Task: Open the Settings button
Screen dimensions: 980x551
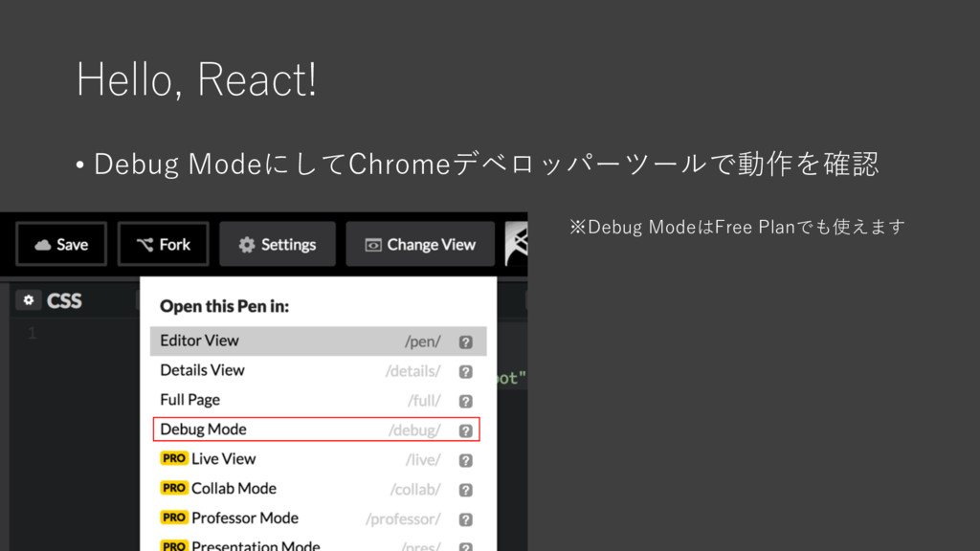Action: (278, 244)
